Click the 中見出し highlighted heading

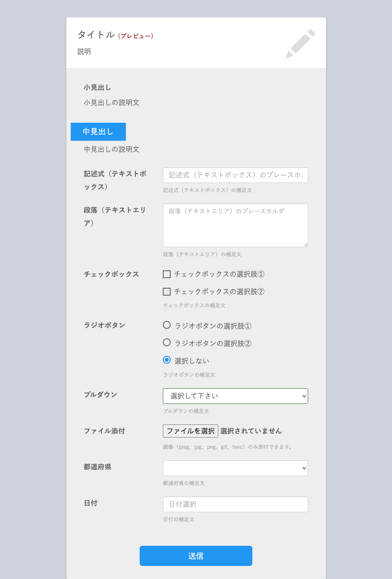98,131
